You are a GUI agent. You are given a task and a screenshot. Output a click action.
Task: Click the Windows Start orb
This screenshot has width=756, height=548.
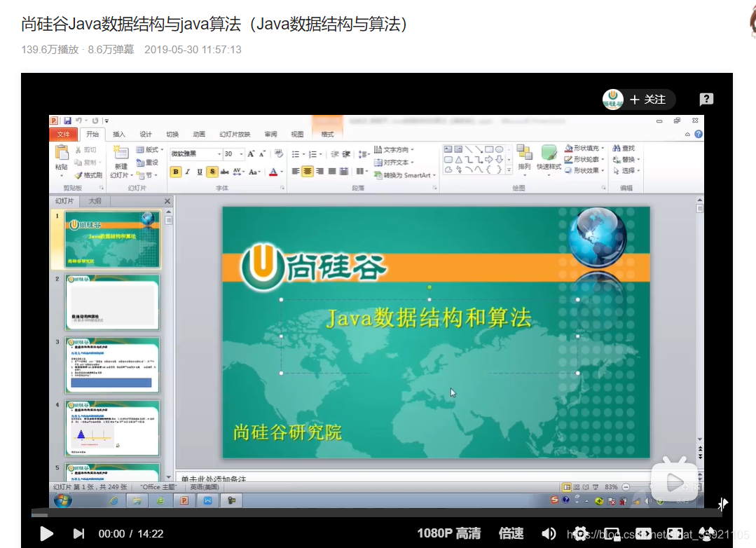(62, 501)
